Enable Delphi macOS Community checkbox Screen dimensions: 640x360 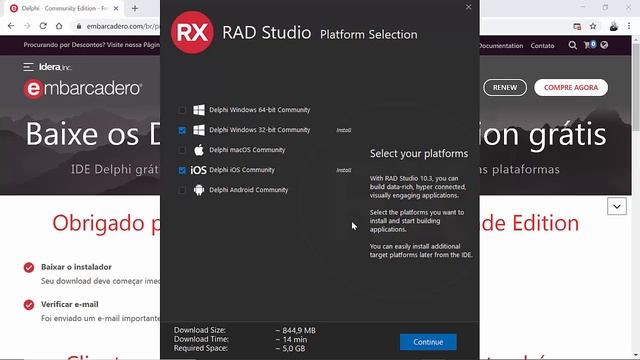coord(182,150)
